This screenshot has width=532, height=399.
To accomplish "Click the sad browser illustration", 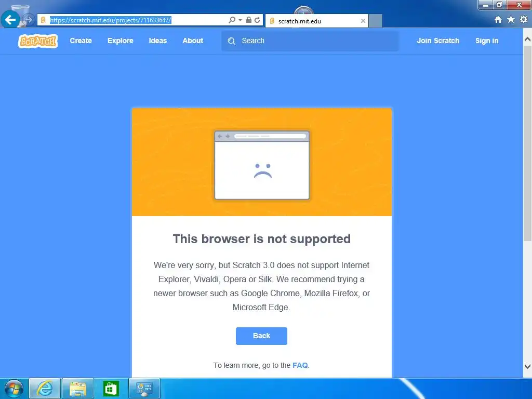I will 262,165.
